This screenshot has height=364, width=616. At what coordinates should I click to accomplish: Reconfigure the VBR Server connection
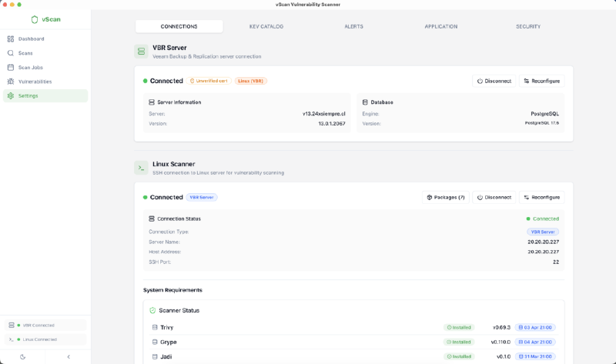[542, 81]
